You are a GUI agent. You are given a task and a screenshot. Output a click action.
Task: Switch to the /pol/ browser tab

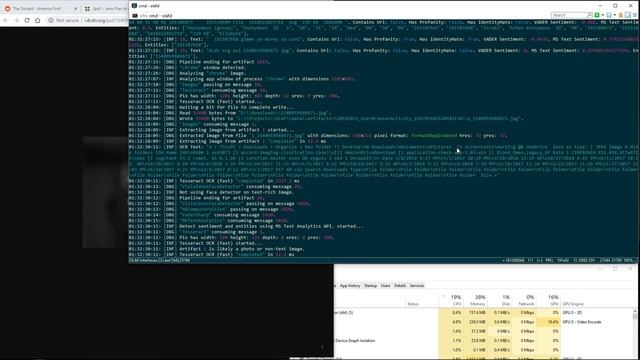[106, 8]
